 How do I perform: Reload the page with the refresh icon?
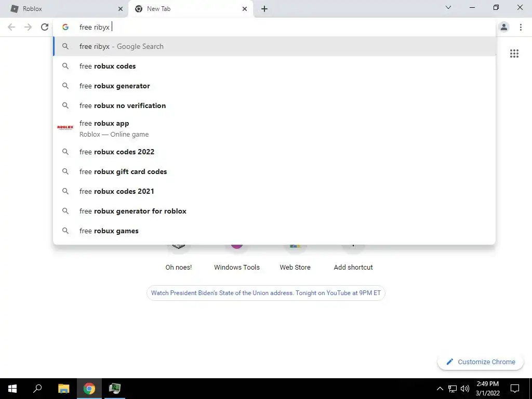[x=45, y=27]
